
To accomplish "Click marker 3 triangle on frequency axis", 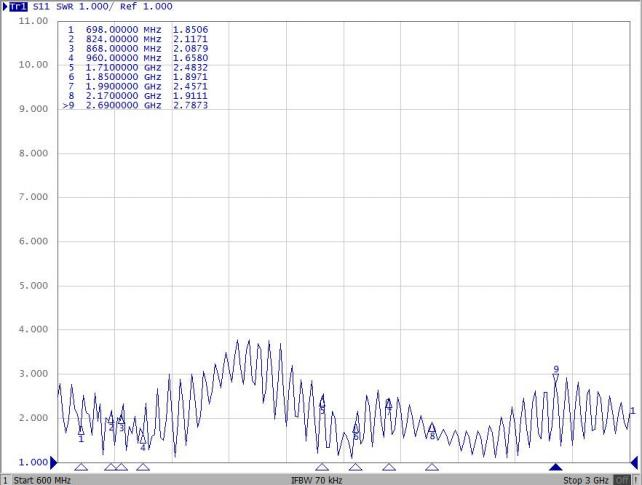I will pos(121,467).
